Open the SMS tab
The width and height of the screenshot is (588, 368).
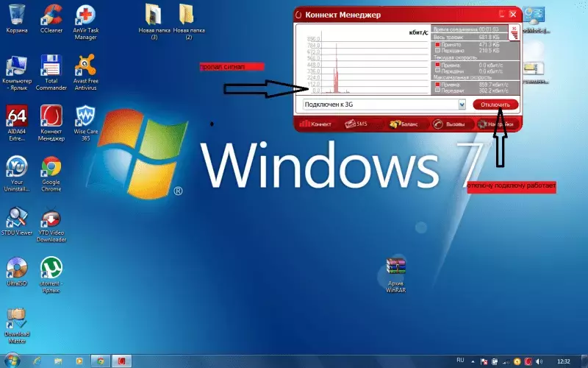coord(356,124)
